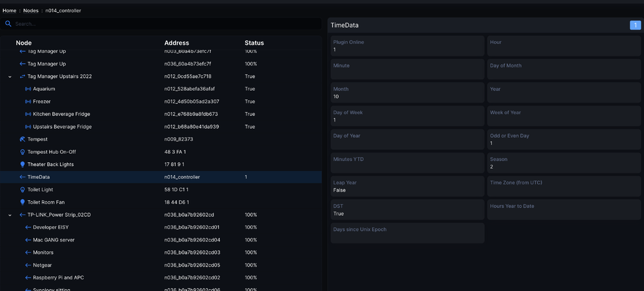The height and width of the screenshot is (291, 644).
Task: Click the Season property field
Action: coord(564,163)
